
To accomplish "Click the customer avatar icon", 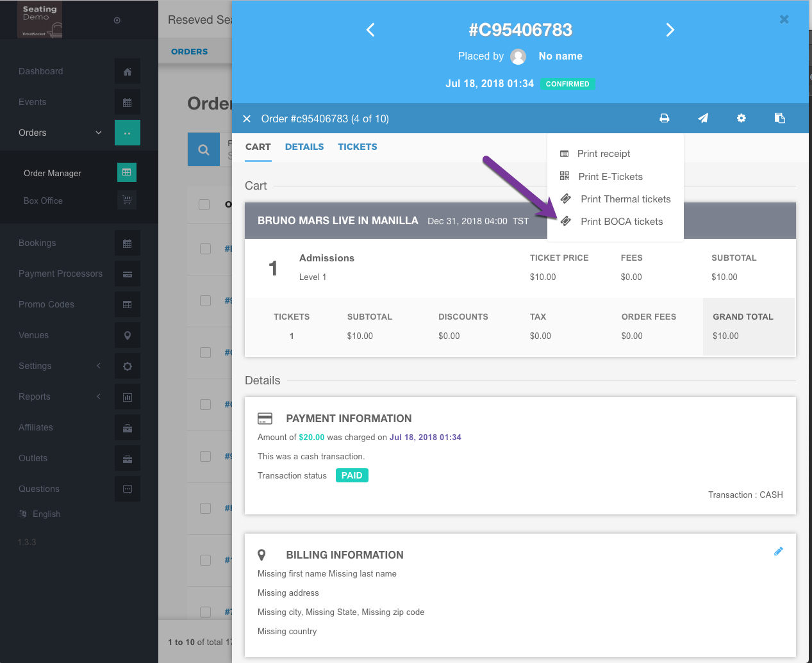I will 518,57.
